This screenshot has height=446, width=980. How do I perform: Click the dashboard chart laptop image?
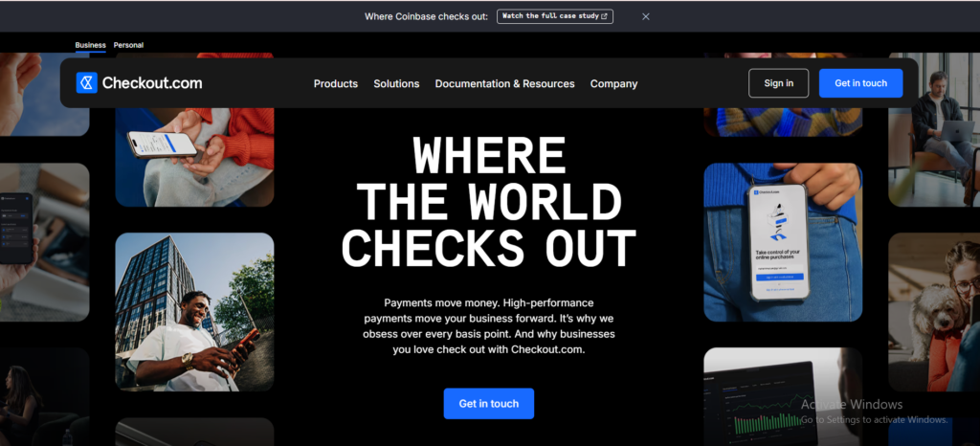(783, 396)
